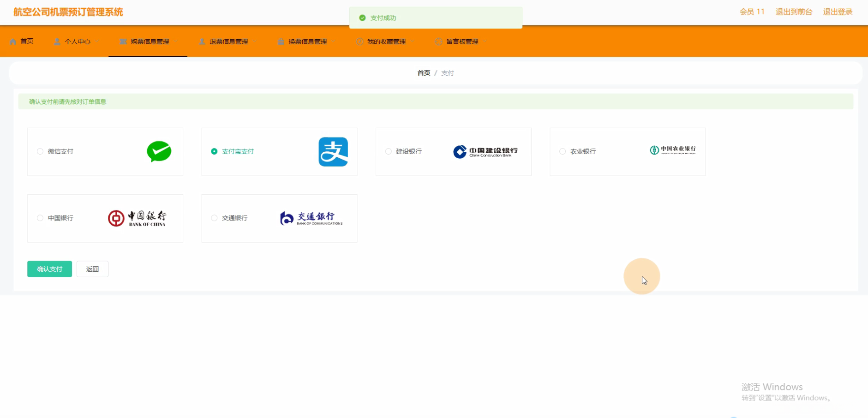Screen dimensions: 868x418
Task: Open the 购票信息管理 menu label
Action: [x=150, y=42]
